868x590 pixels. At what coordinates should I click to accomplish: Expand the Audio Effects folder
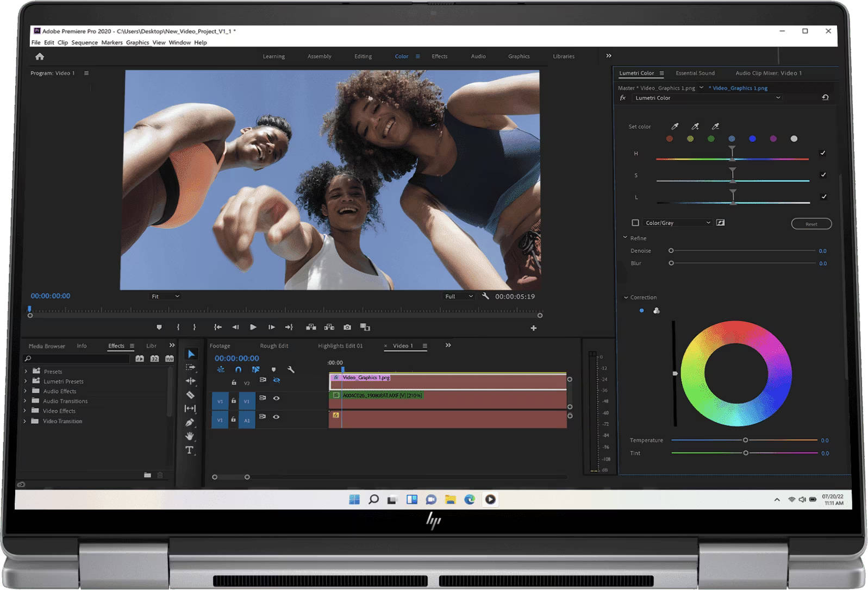point(25,391)
